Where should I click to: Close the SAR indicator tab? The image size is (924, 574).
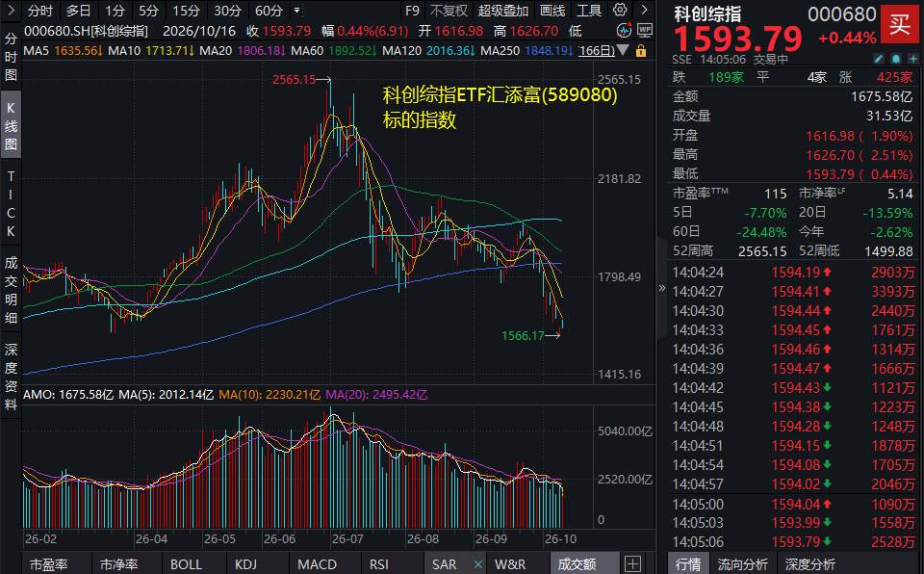tap(478, 564)
